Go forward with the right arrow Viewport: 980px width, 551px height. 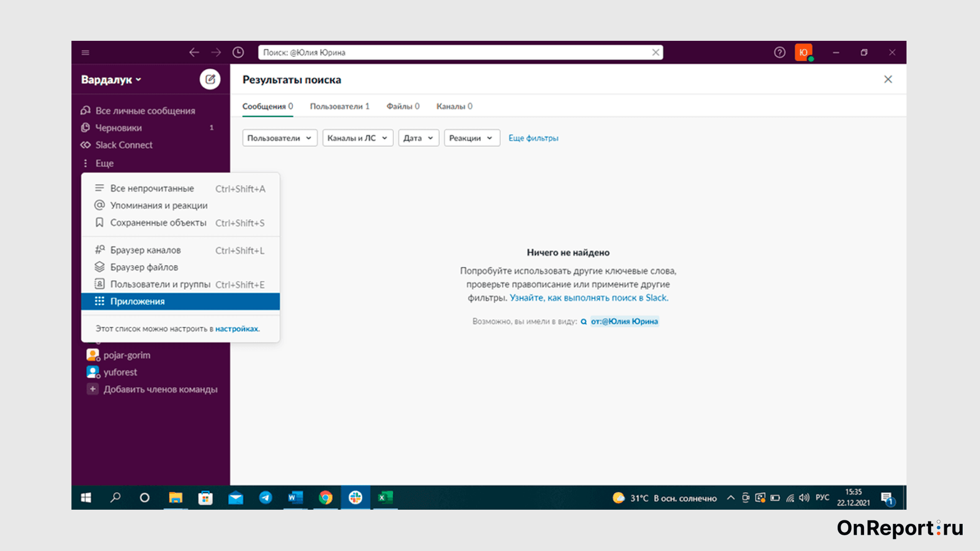(216, 53)
